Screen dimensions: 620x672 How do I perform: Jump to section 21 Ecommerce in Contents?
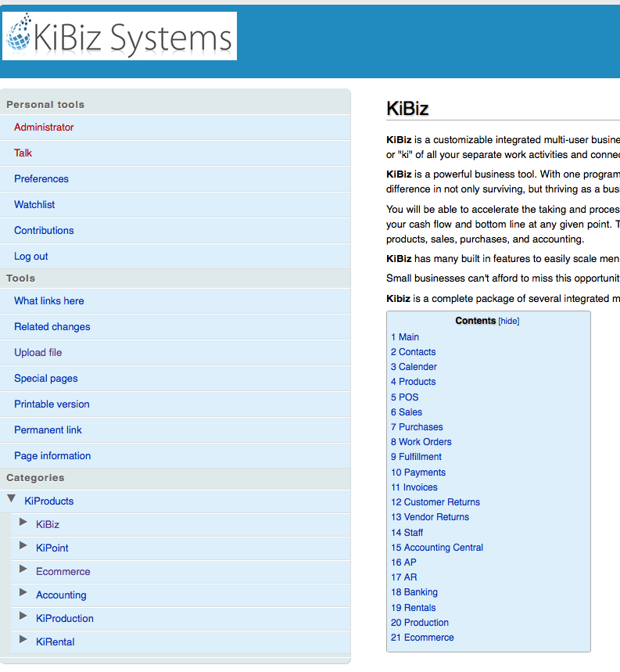(x=422, y=638)
